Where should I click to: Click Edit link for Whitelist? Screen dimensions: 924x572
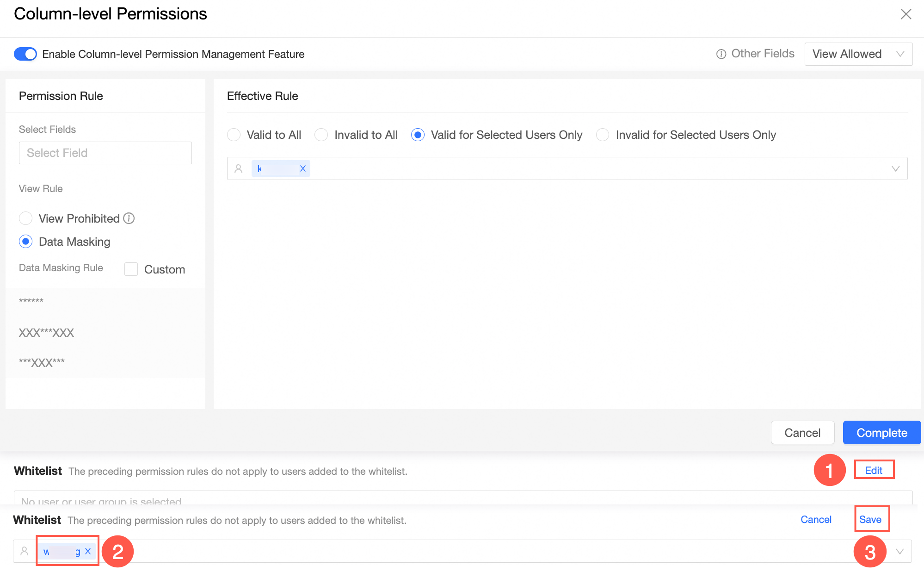pyautogui.click(x=874, y=470)
